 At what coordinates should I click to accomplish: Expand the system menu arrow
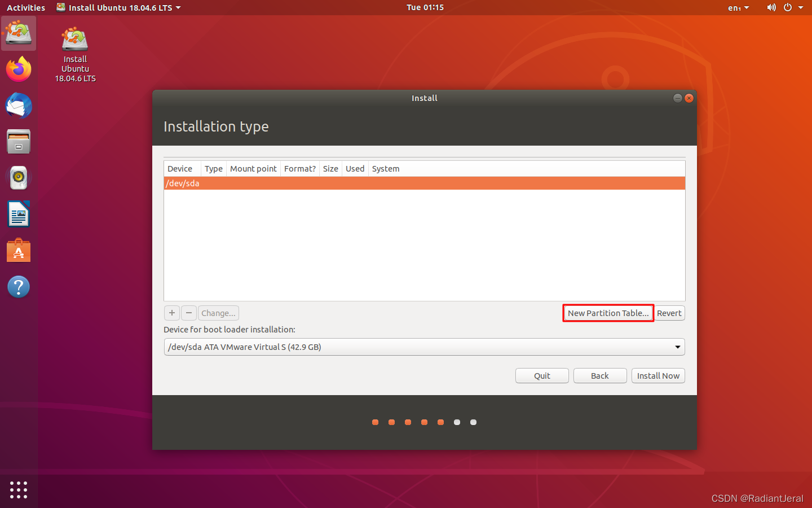(801, 7)
